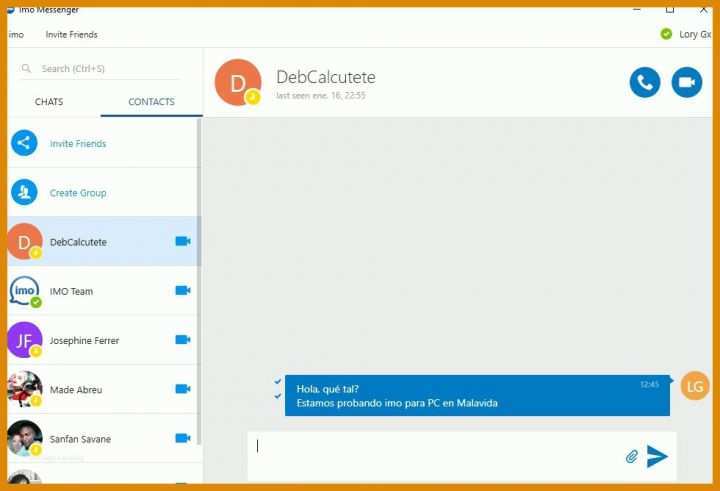Click the 12:45 message timestamp

[x=650, y=384]
